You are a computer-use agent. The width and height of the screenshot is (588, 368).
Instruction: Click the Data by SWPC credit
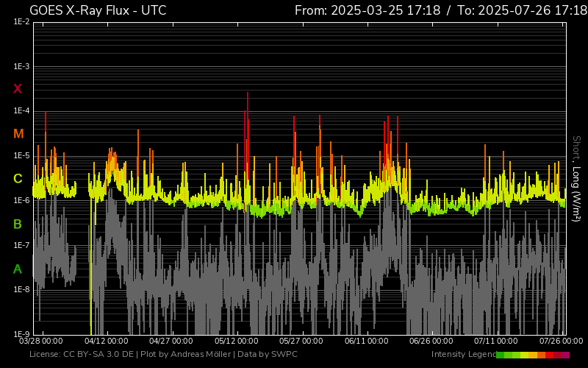[x=268, y=355]
